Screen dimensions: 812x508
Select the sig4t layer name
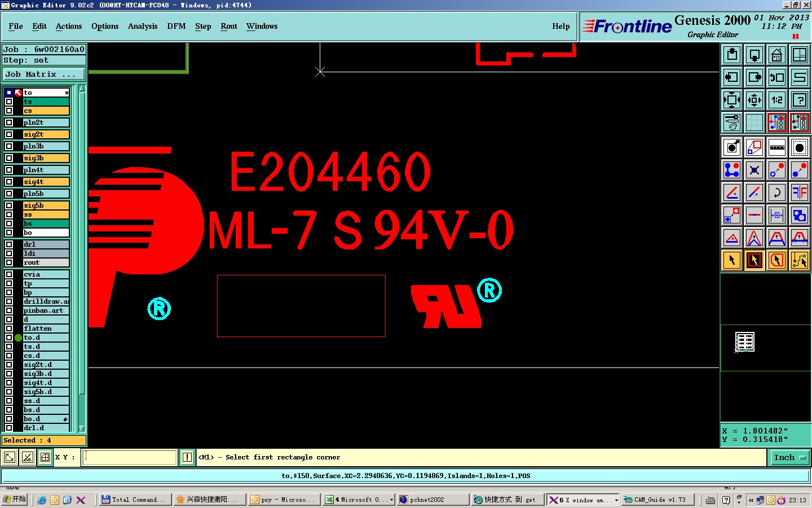click(x=46, y=182)
